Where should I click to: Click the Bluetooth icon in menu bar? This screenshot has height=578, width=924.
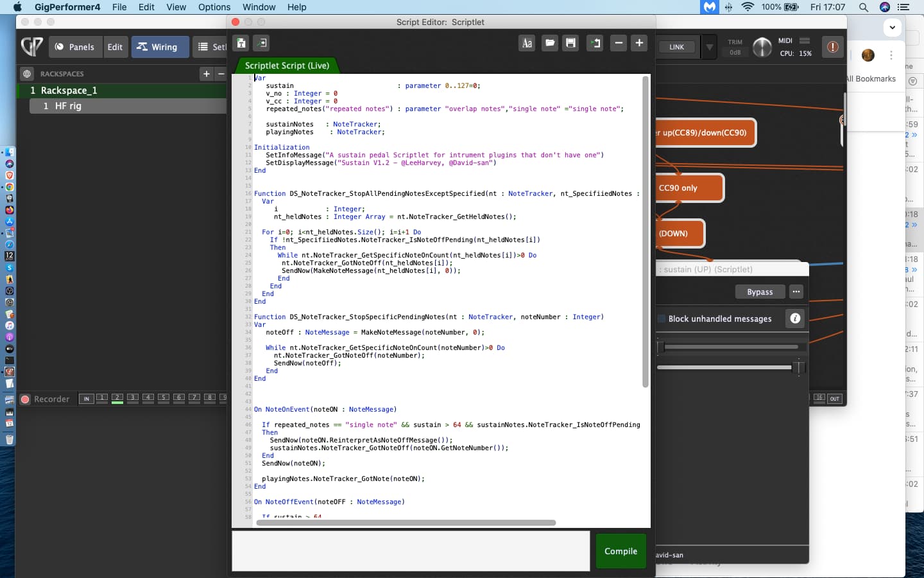click(x=729, y=7)
